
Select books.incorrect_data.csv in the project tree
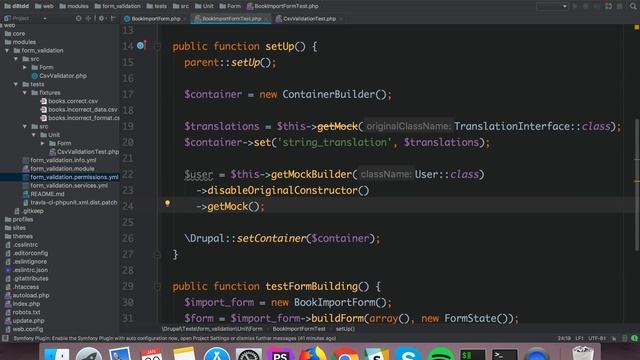point(82,110)
